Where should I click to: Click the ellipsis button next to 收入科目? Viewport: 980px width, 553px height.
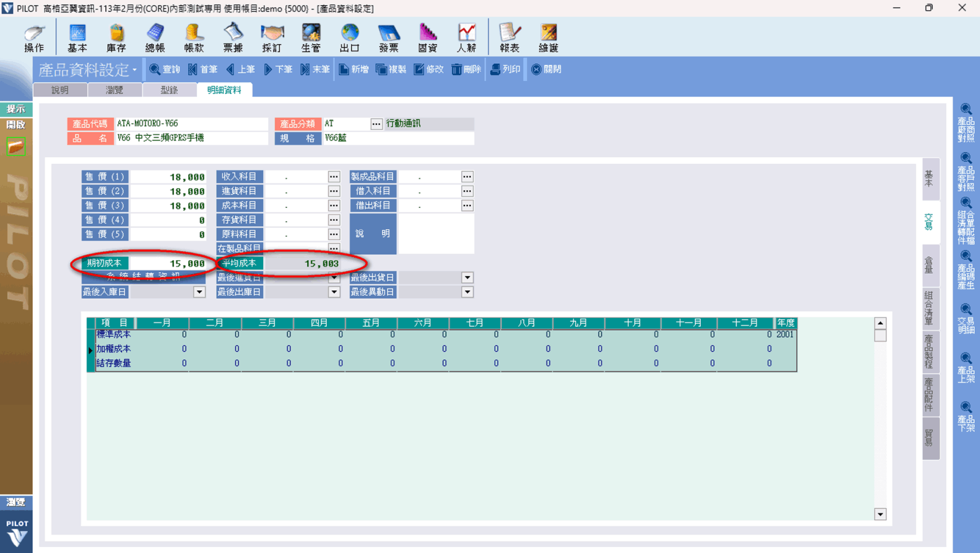(x=334, y=177)
